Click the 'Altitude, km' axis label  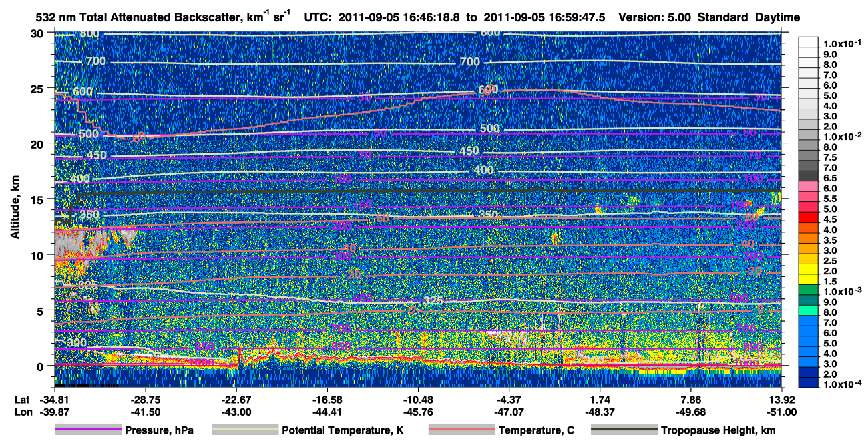[x=15, y=208]
